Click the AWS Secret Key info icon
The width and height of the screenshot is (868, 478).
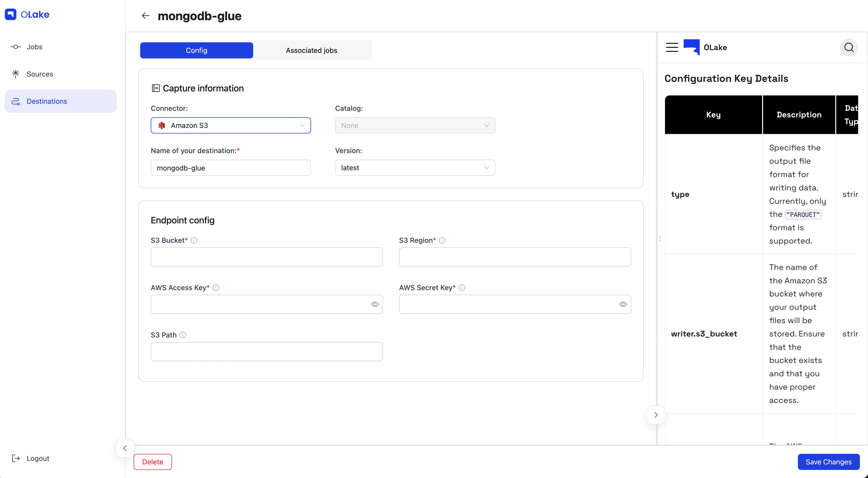[462, 287]
